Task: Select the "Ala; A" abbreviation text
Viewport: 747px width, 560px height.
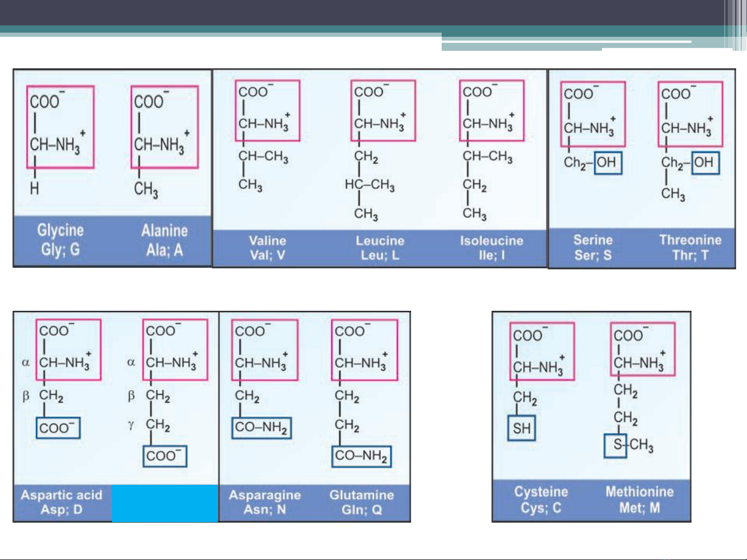Action: pos(164,250)
